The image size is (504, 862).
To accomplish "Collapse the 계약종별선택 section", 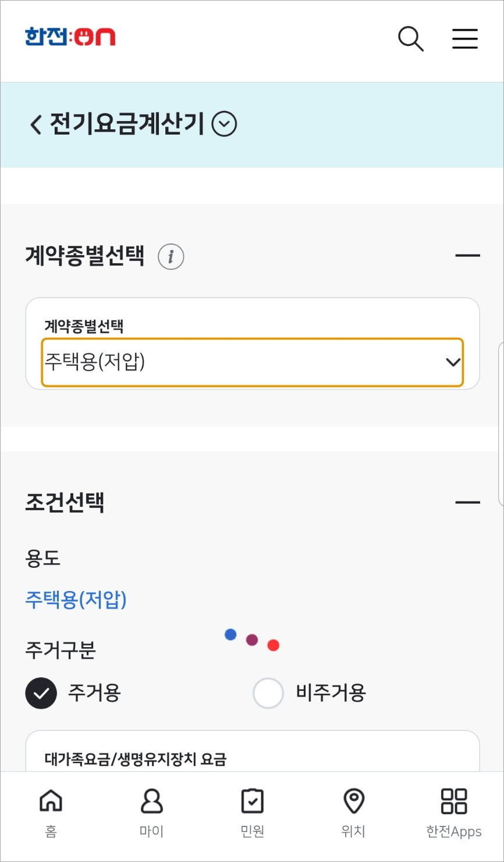I will [x=468, y=256].
